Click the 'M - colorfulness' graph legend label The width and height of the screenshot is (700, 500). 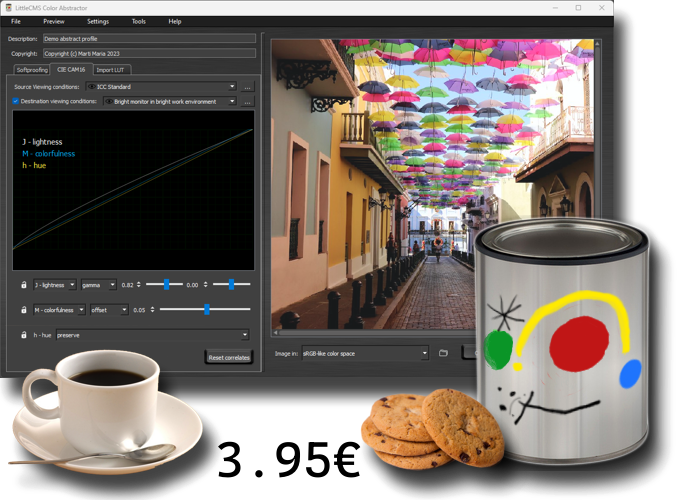pyautogui.click(x=49, y=154)
